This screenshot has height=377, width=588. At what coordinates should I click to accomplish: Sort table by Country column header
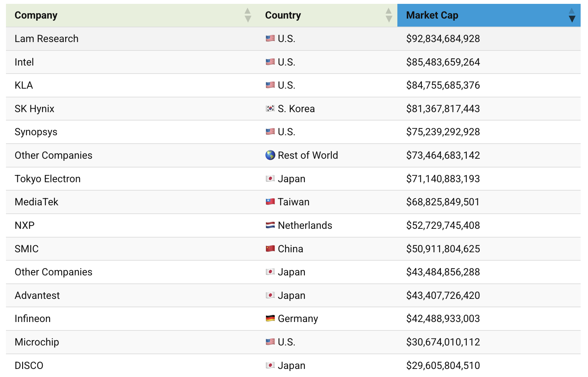[327, 15]
